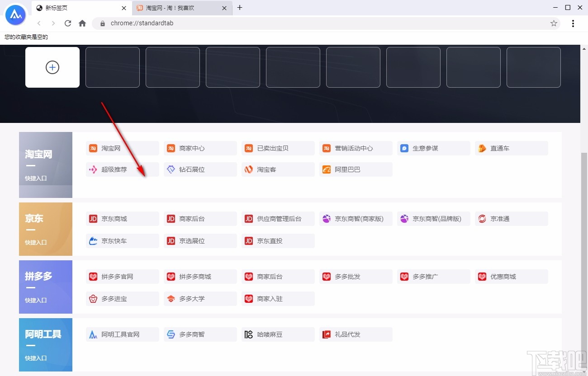Open the 生意参谋 shortcut

[434, 148]
